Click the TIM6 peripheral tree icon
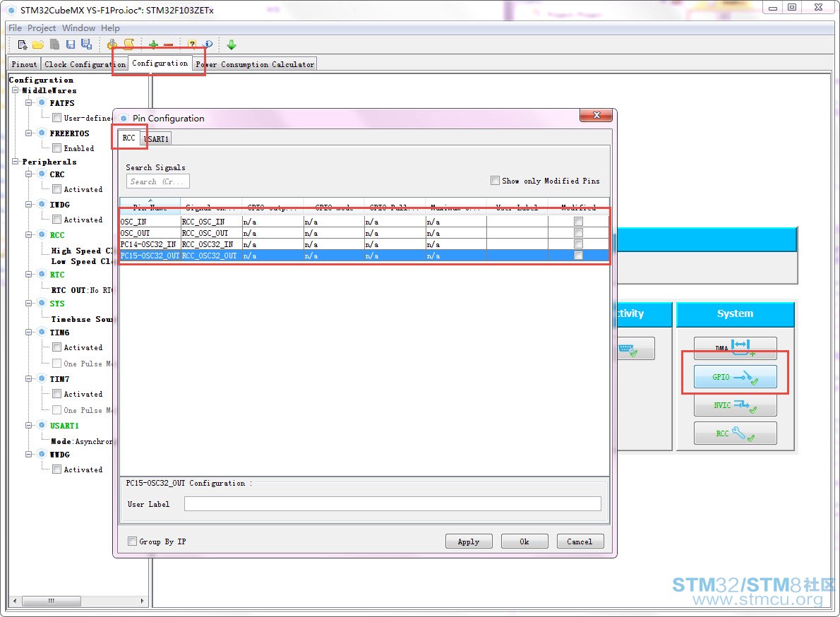Image resolution: width=840 pixels, height=617 pixels. coord(42,332)
